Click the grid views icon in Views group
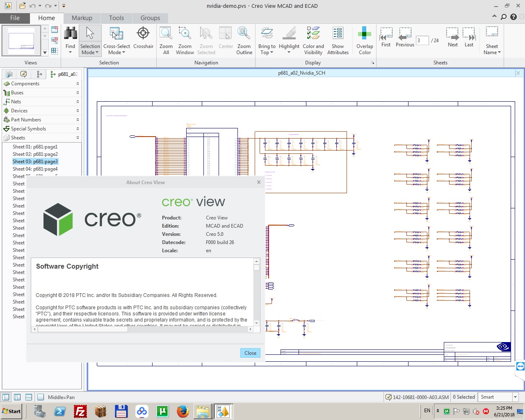The height and width of the screenshot is (420, 525). (54, 51)
